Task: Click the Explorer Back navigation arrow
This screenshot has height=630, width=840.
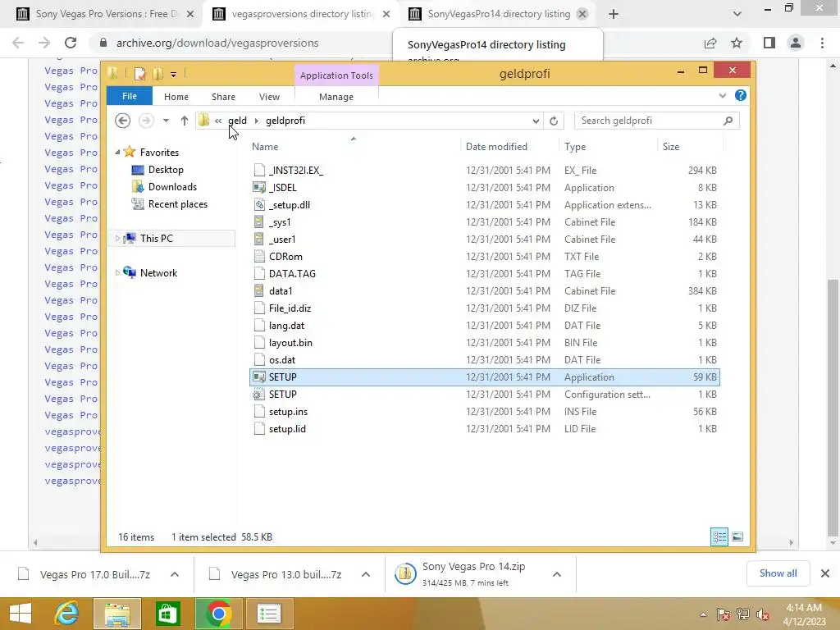Action: tap(123, 121)
